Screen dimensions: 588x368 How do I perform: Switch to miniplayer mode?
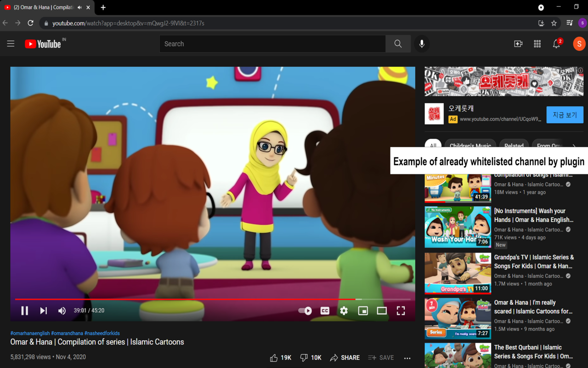coord(363,310)
